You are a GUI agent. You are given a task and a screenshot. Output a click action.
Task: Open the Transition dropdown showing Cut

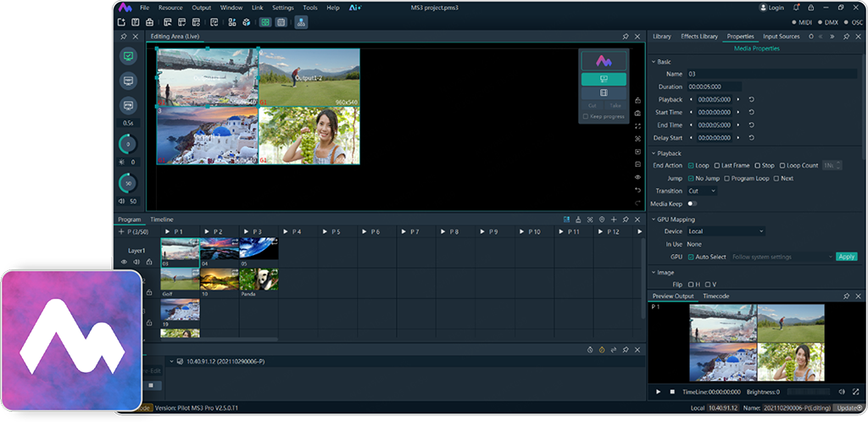(x=702, y=192)
